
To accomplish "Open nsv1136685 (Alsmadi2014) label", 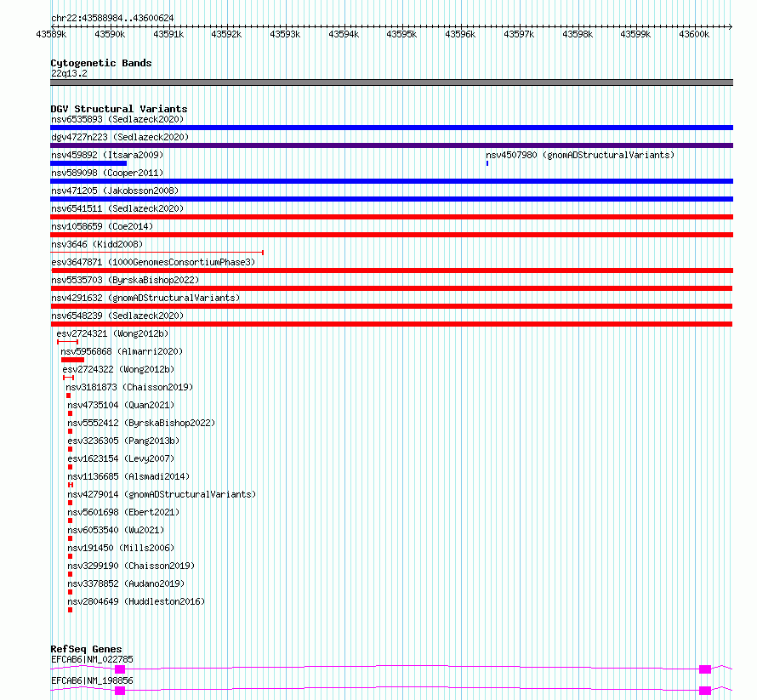I will 128,476.
